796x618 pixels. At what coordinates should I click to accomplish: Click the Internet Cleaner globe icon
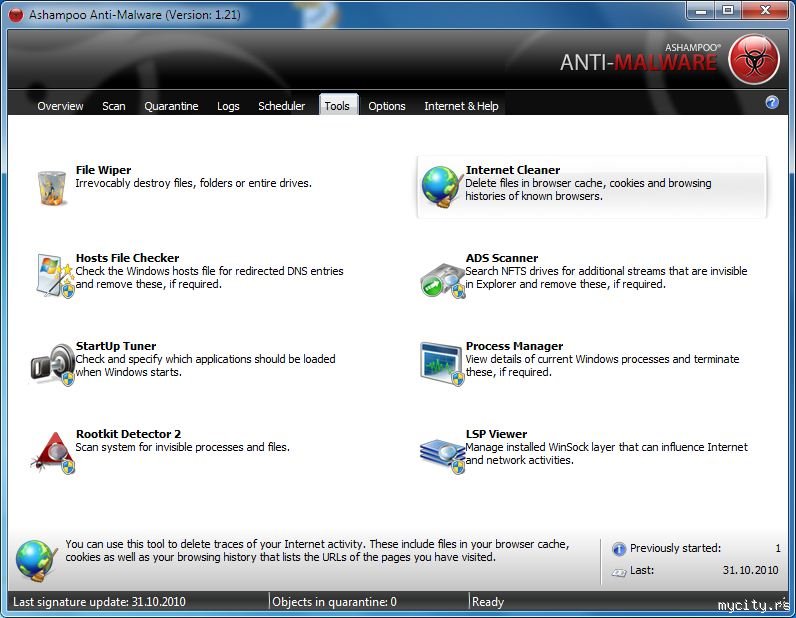pyautogui.click(x=441, y=187)
